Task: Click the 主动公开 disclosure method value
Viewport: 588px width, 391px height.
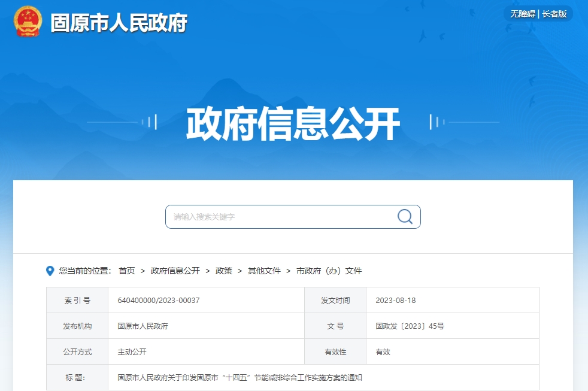Action: 132,352
